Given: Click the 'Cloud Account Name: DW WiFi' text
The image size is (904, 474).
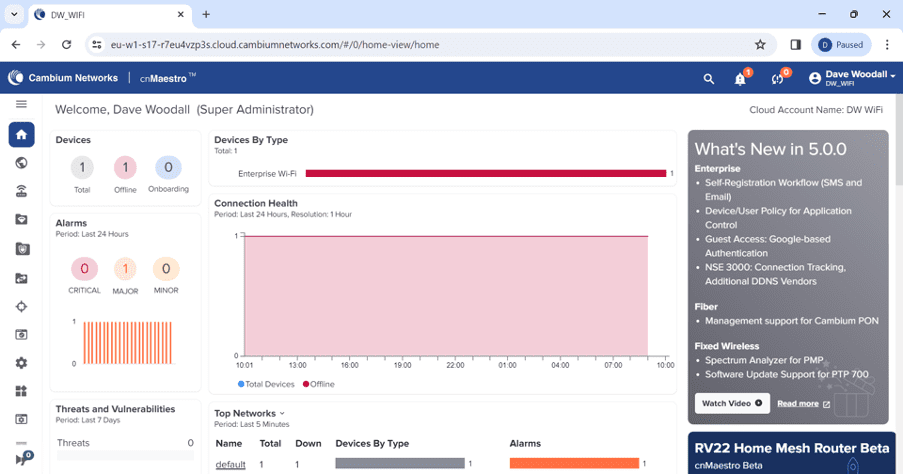Looking at the screenshot, I should point(816,110).
